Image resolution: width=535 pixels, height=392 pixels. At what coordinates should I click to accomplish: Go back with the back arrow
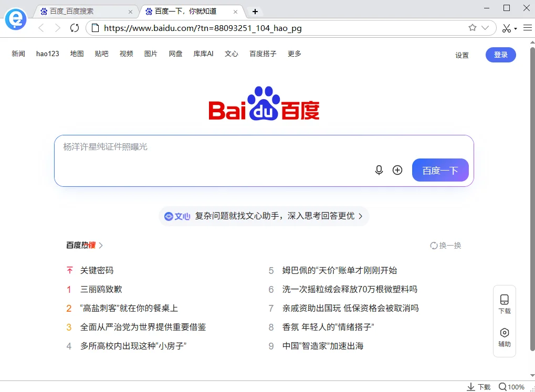pyautogui.click(x=41, y=28)
